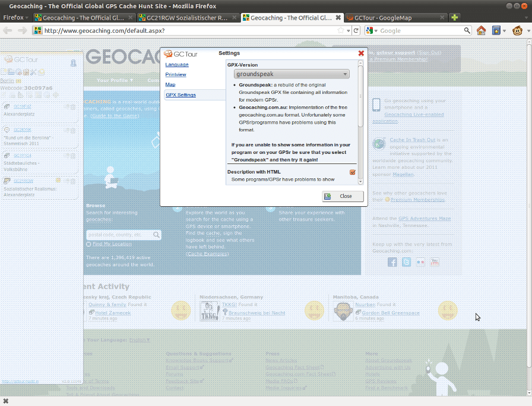
Task: Click the Flickr icon on Geocaching page
Action: pyautogui.click(x=420, y=262)
